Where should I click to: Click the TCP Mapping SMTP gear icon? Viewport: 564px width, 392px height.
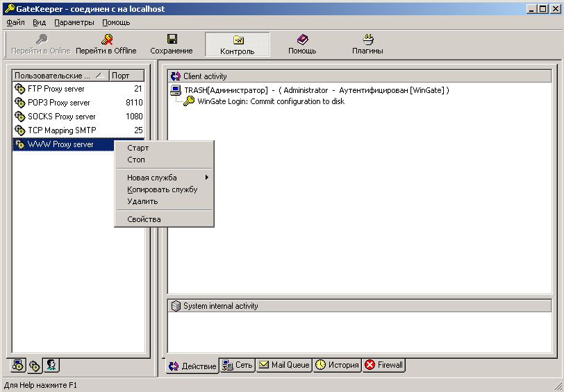19,130
